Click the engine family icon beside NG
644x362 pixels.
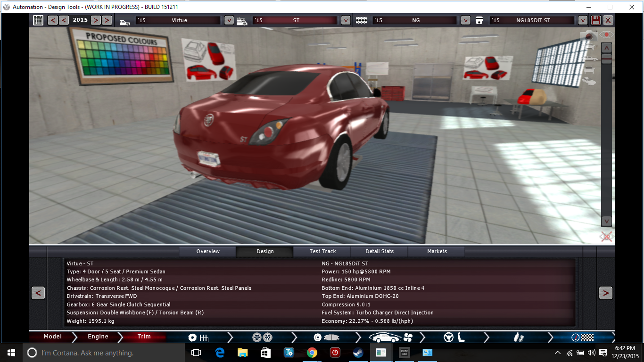click(x=362, y=21)
